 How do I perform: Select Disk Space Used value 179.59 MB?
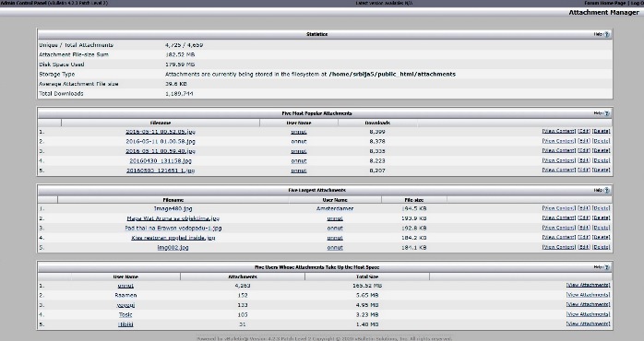tap(180, 65)
